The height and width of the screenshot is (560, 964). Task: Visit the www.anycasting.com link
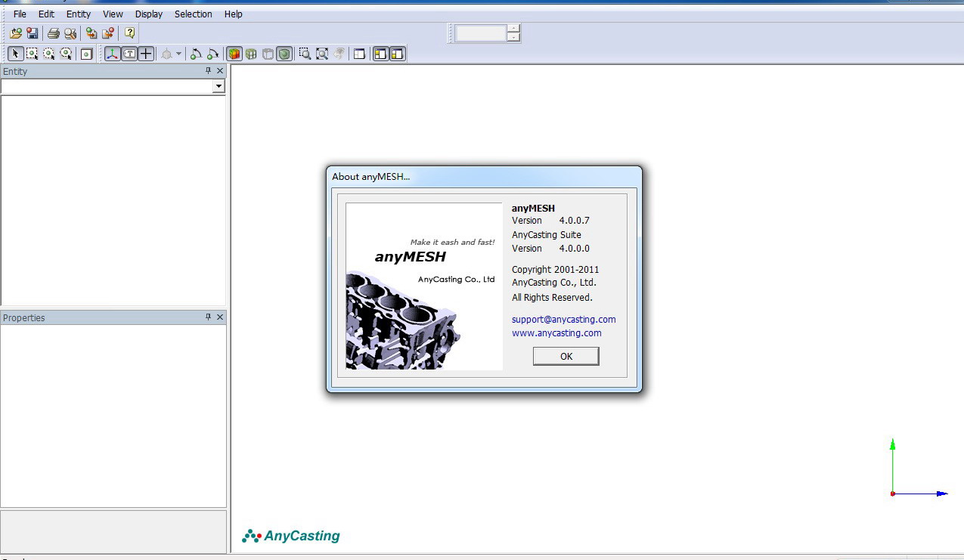pos(556,333)
